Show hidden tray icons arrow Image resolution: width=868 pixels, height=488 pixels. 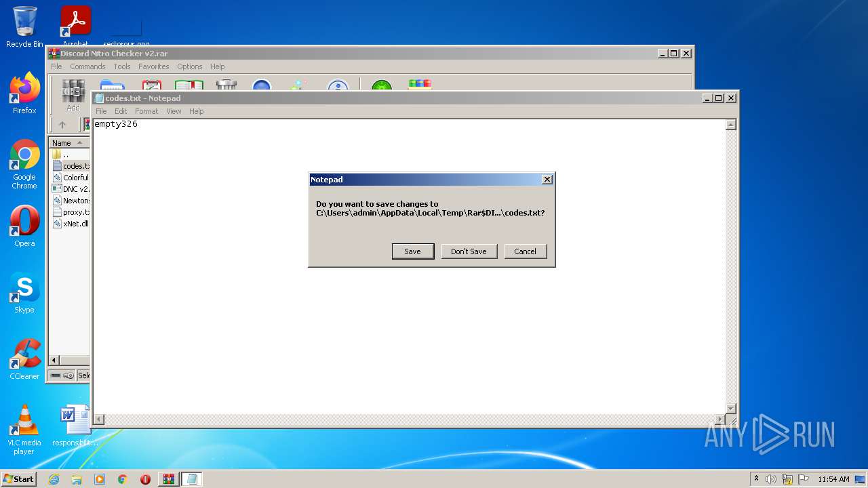[x=756, y=479]
